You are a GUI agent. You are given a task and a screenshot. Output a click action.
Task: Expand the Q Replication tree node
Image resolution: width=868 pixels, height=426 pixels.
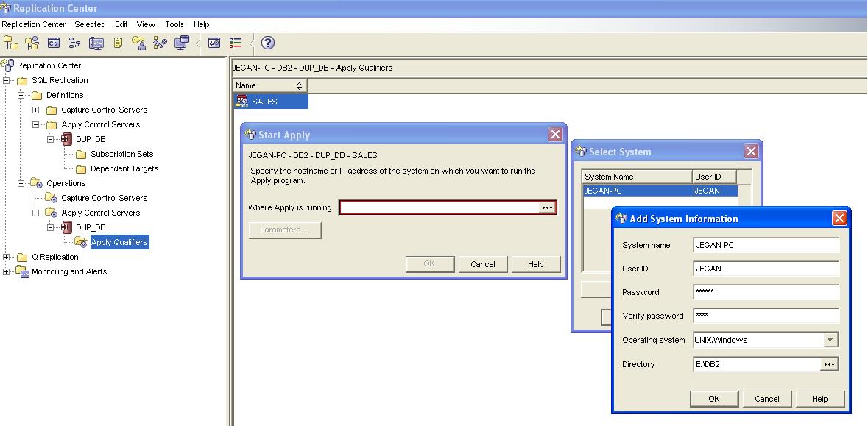coord(5,257)
